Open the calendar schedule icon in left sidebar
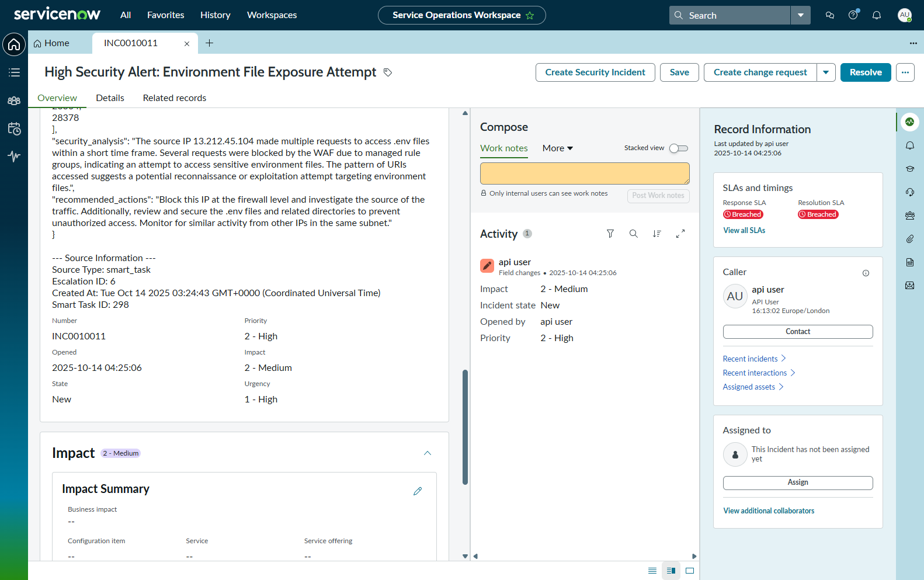This screenshot has height=580, width=924. click(14, 128)
